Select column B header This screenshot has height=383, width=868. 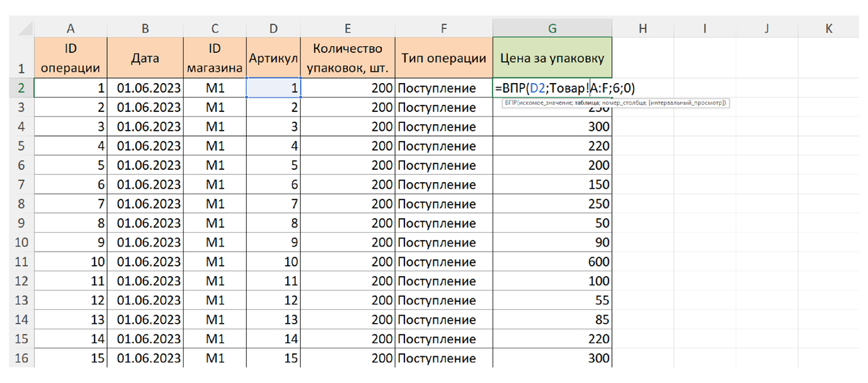(145, 28)
